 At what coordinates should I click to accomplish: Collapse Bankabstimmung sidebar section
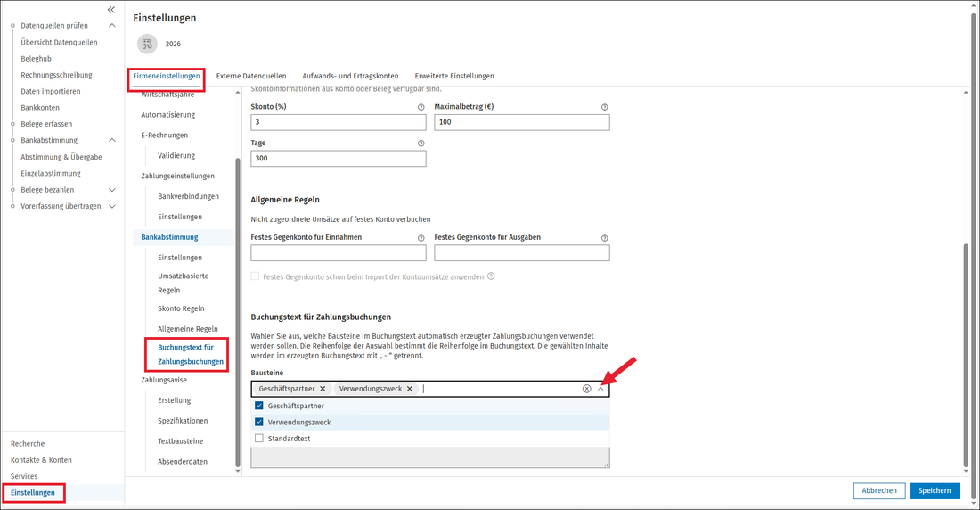[112, 140]
